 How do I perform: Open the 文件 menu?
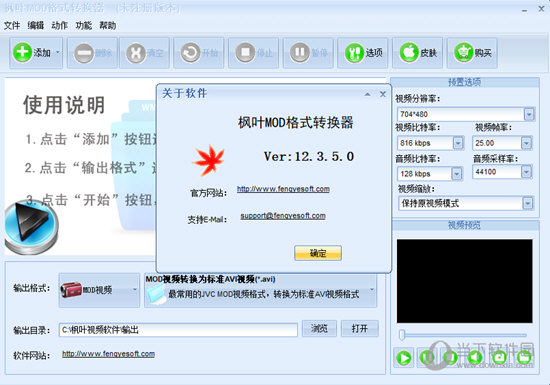[x=12, y=26]
